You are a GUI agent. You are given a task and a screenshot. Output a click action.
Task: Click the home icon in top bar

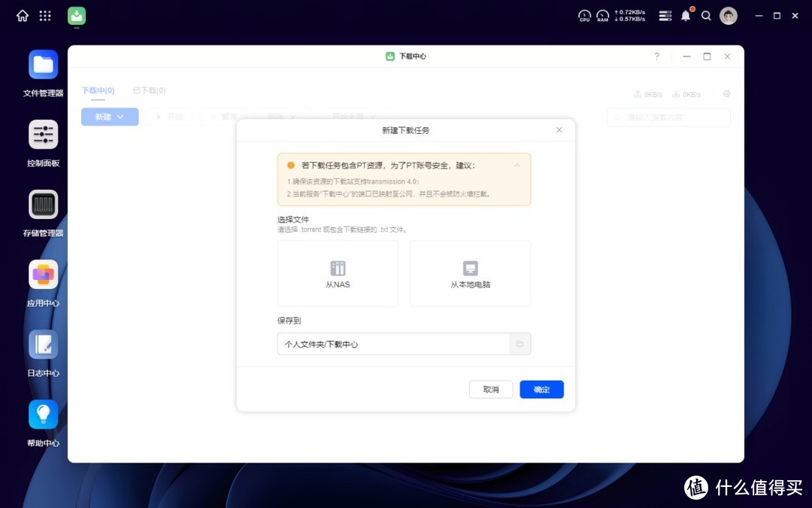coord(22,15)
